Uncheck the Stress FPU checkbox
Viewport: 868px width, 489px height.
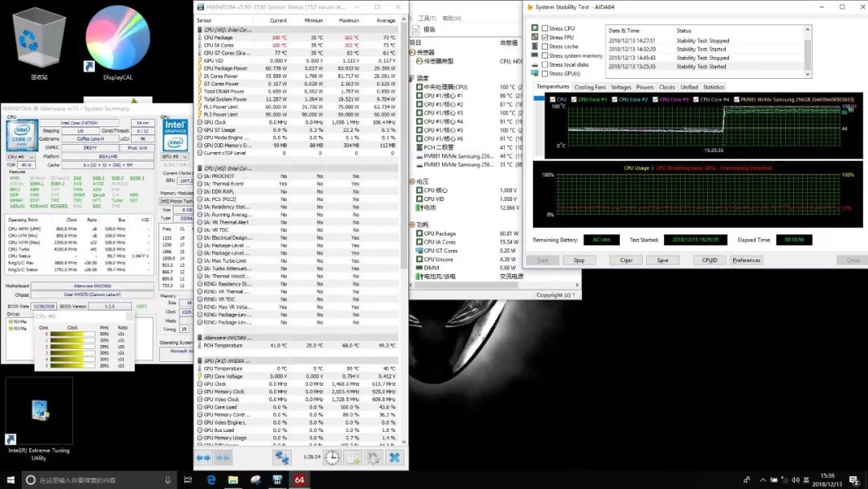(545, 37)
